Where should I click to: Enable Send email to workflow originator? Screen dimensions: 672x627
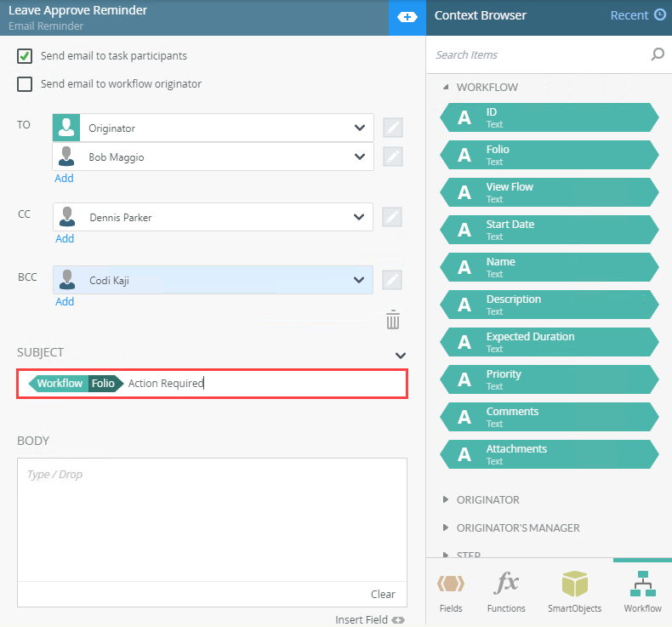pos(26,84)
